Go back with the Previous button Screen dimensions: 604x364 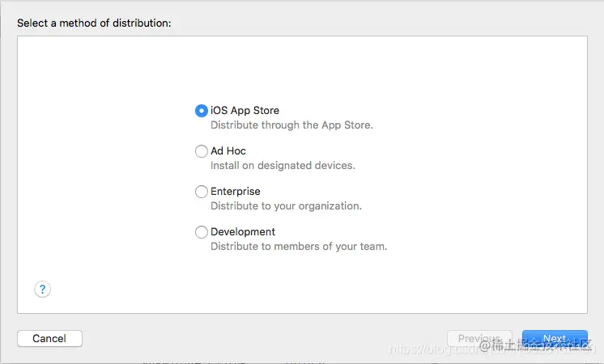pyautogui.click(x=479, y=339)
